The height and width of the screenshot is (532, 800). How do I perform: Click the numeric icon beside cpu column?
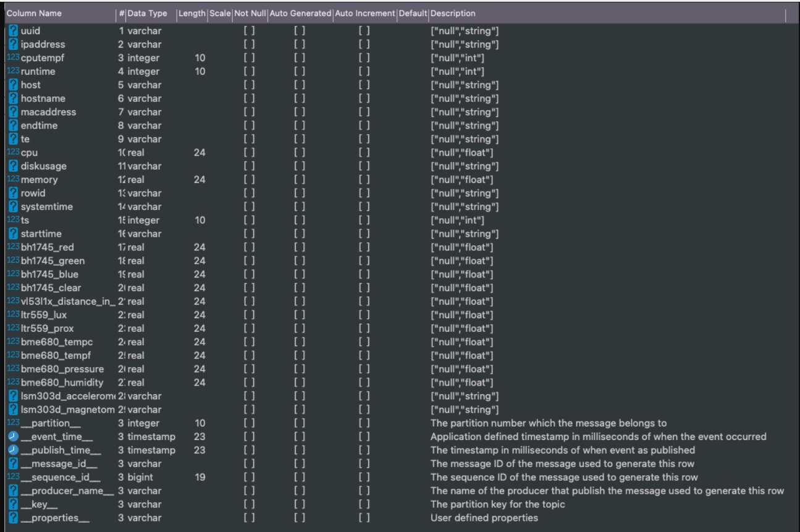coord(13,153)
